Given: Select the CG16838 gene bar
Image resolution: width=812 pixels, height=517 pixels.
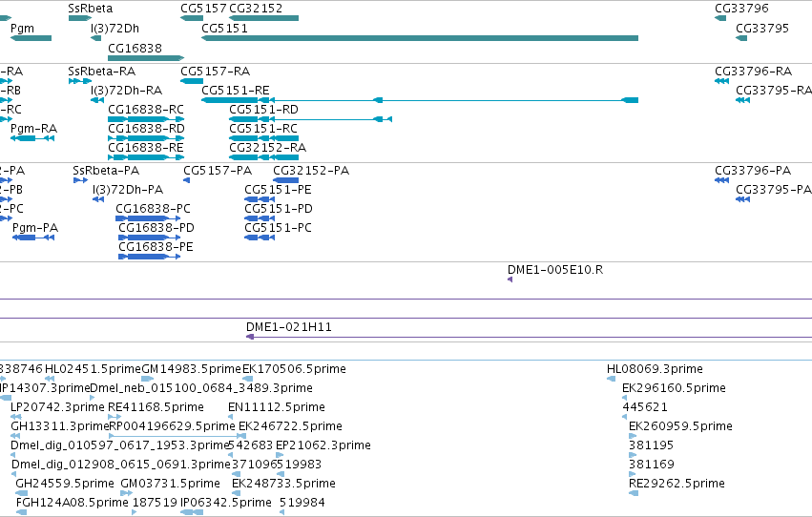Looking at the screenshot, I should (146, 58).
